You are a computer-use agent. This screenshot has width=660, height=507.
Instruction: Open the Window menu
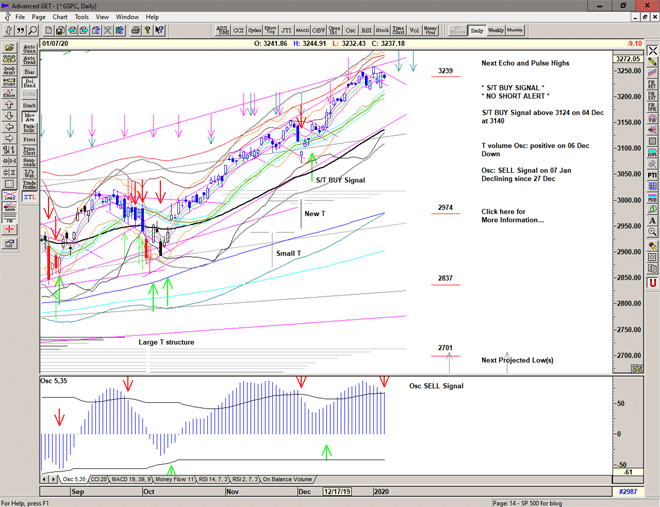coord(127,17)
